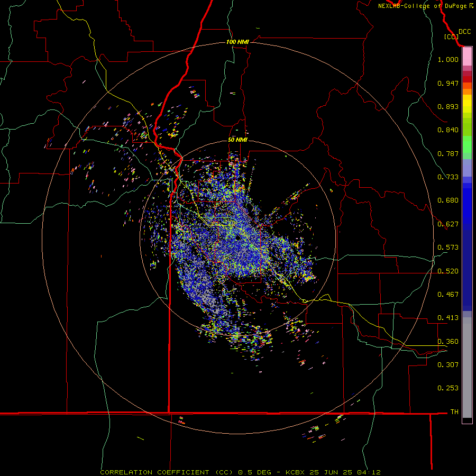Image resolution: width=476 pixels, height=476 pixels.
Task: Click the 0.840 scale value
Action: tap(448, 130)
